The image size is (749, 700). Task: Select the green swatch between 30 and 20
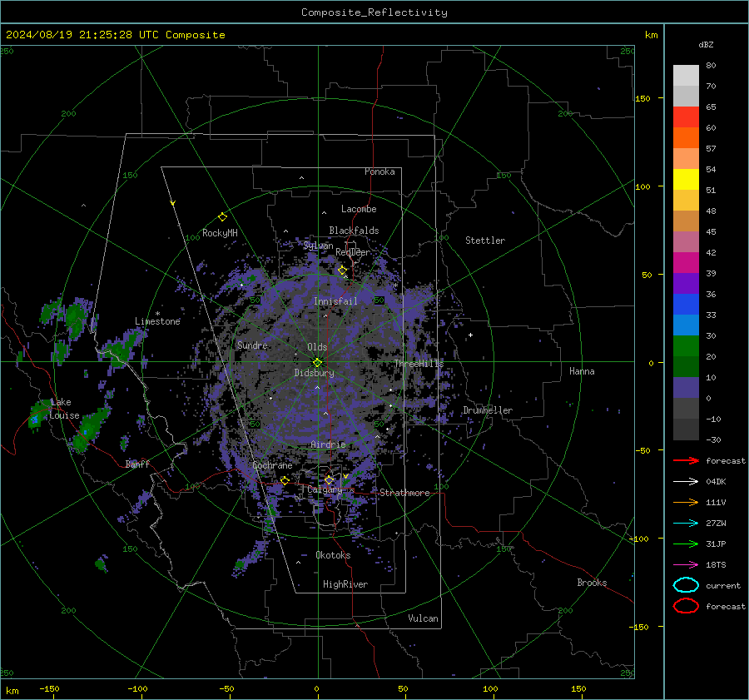pyautogui.click(x=686, y=346)
